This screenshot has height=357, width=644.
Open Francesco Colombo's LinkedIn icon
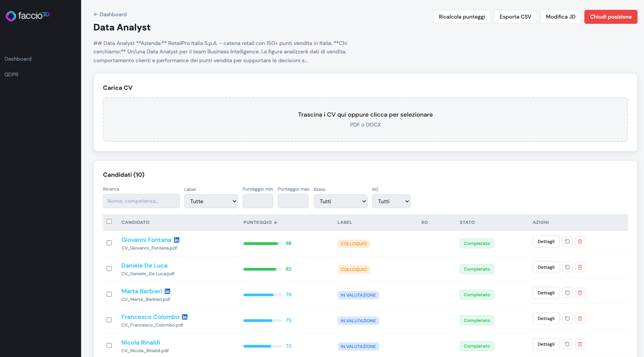pyautogui.click(x=185, y=317)
